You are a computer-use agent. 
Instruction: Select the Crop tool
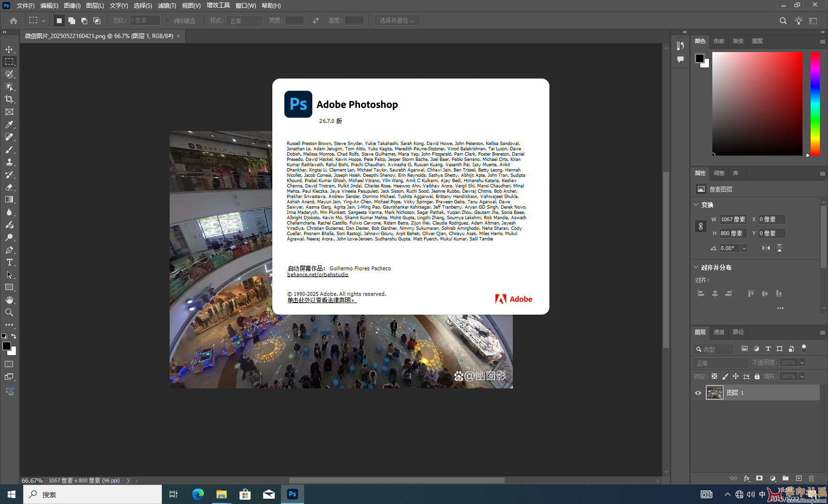(9, 99)
